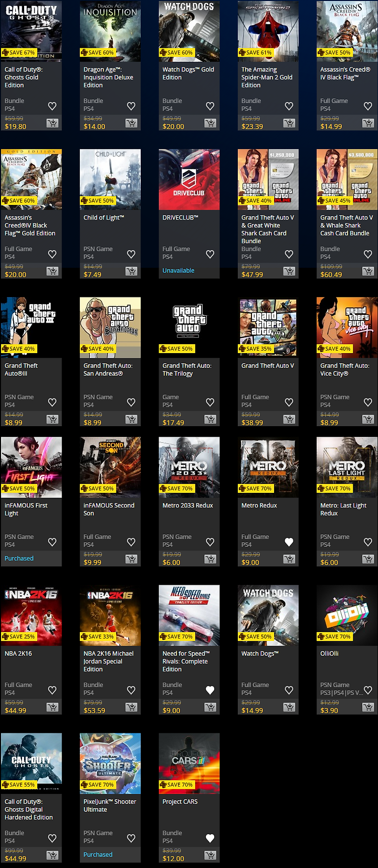Screen dimensions: 378x868
Task: Add Project CARS to cart
Action: click(211, 855)
